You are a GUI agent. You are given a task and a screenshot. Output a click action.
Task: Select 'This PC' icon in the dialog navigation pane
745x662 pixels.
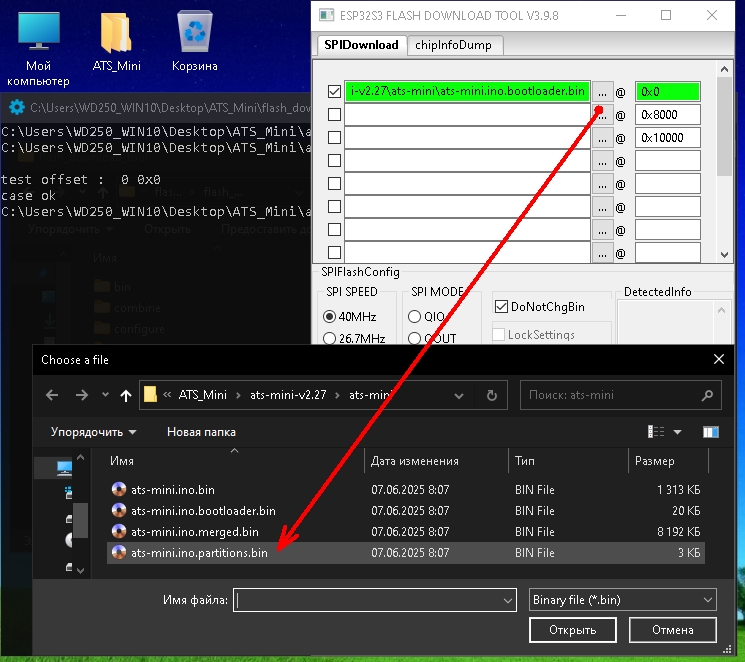point(64,468)
